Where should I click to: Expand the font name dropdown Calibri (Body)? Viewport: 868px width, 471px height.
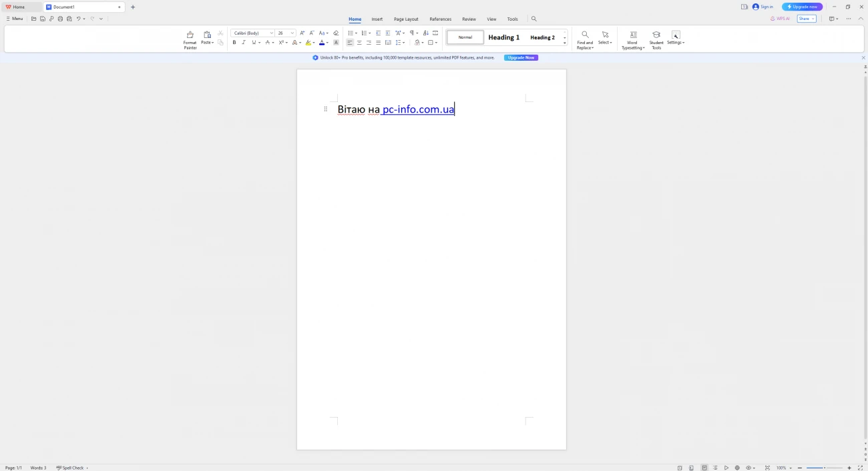(272, 33)
